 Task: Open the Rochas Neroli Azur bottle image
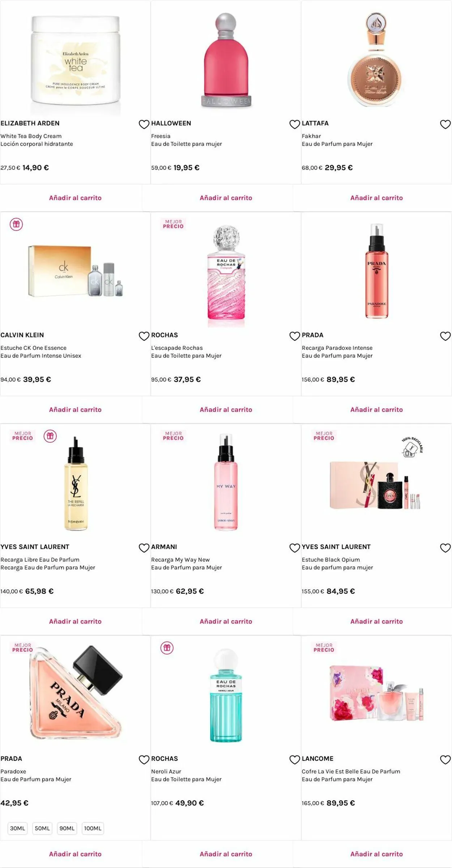(x=226, y=695)
